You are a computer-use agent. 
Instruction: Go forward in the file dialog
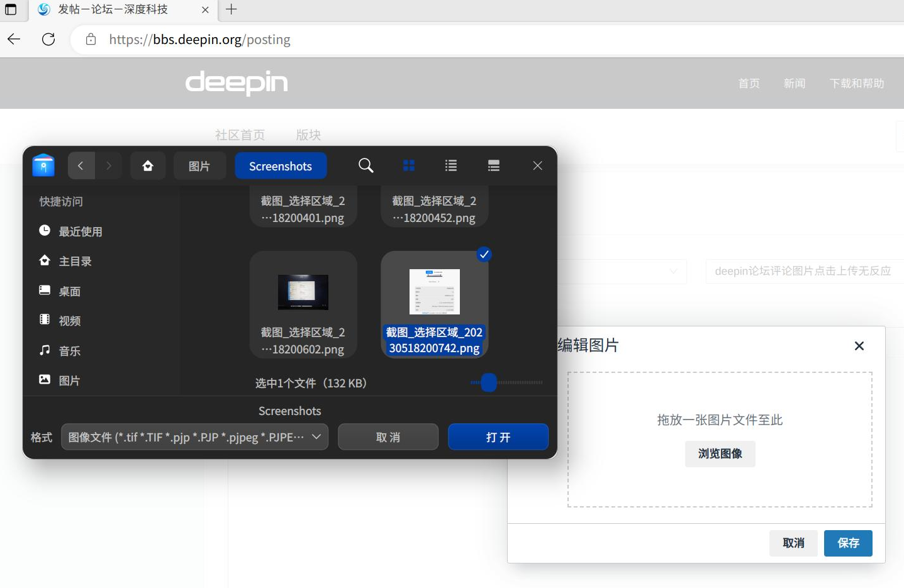pyautogui.click(x=108, y=166)
